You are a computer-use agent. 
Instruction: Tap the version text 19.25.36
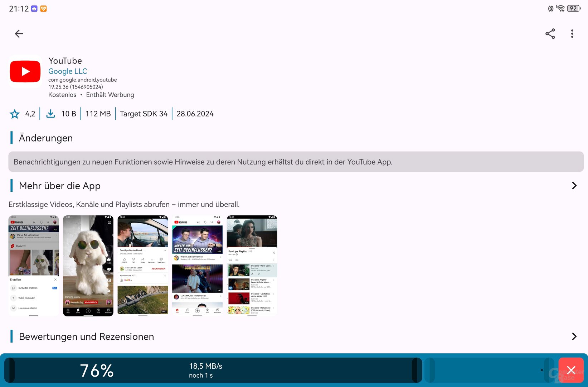76,87
